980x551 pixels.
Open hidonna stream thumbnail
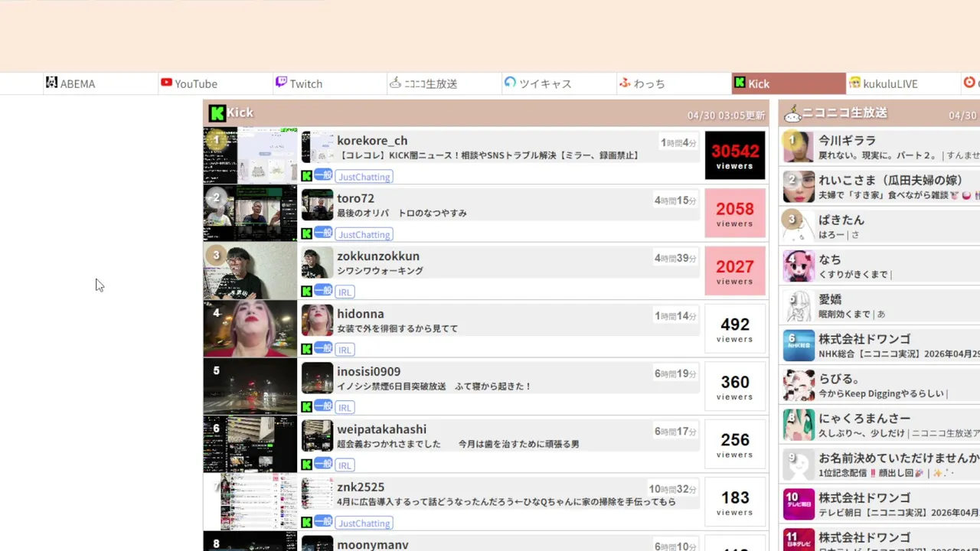pyautogui.click(x=250, y=329)
